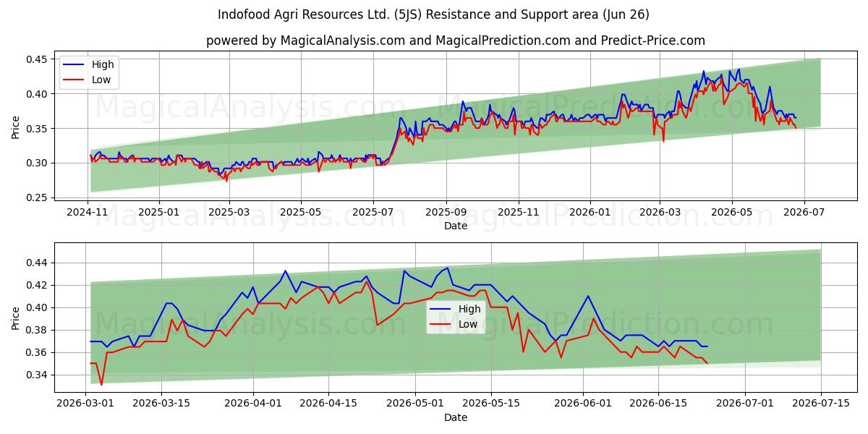
Task: Click the bottom chart 'Date' axis label
Action: click(x=456, y=417)
